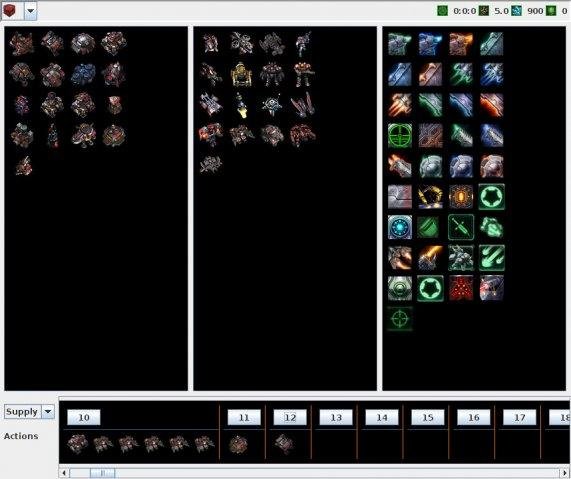571x479 pixels.
Task: Select the yellow claws upgrade icon
Action: (x=430, y=197)
